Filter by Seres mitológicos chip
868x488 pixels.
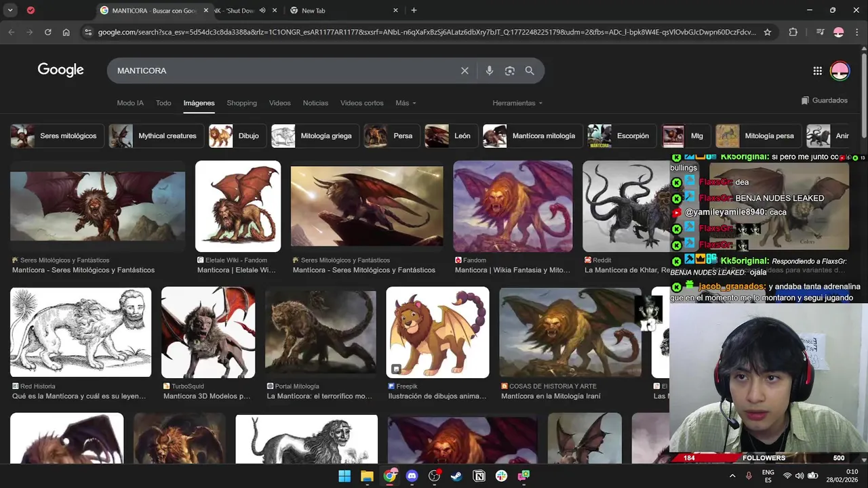[57, 136]
